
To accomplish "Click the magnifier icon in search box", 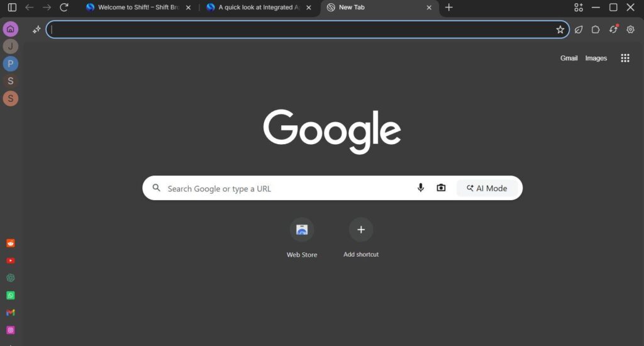I will 156,188.
